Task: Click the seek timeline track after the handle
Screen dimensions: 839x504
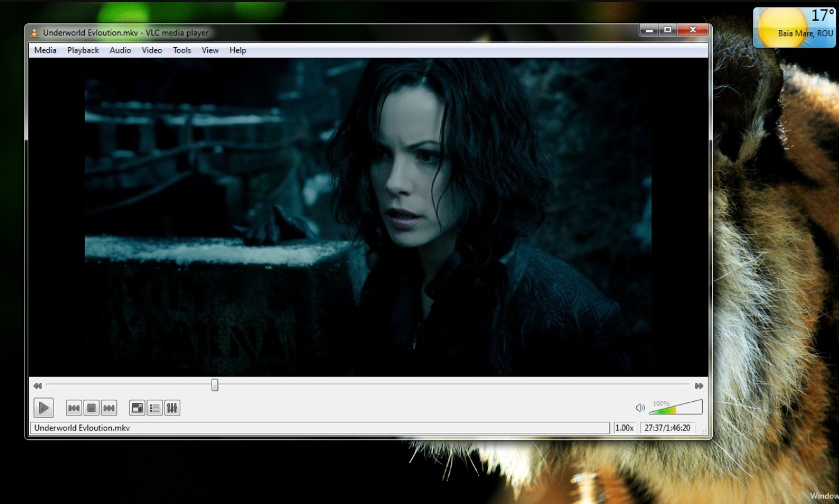Action: coord(454,385)
